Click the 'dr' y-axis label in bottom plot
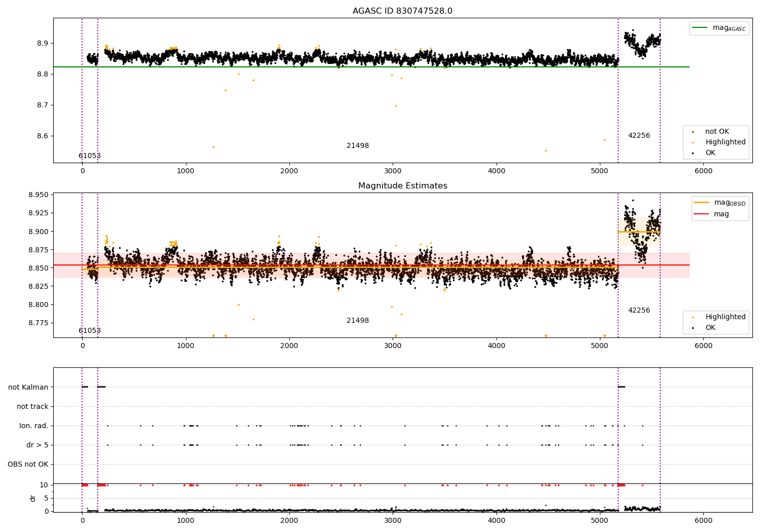 click(33, 498)
